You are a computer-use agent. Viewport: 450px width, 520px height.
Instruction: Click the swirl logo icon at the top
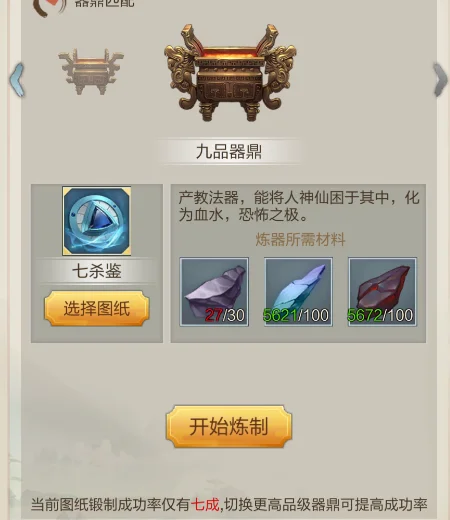(x=50, y=7)
